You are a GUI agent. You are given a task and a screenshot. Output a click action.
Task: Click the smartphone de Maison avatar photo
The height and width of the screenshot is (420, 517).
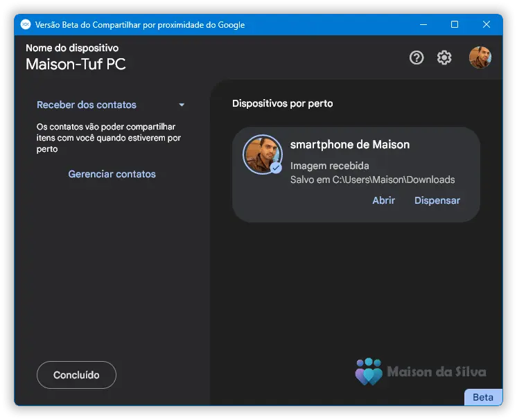tap(262, 154)
